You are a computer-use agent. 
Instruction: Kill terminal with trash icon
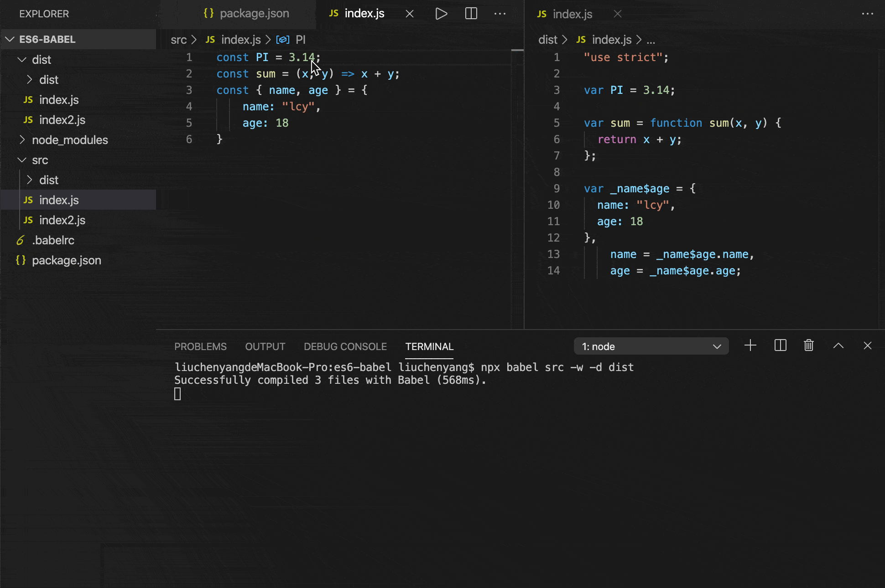(808, 346)
